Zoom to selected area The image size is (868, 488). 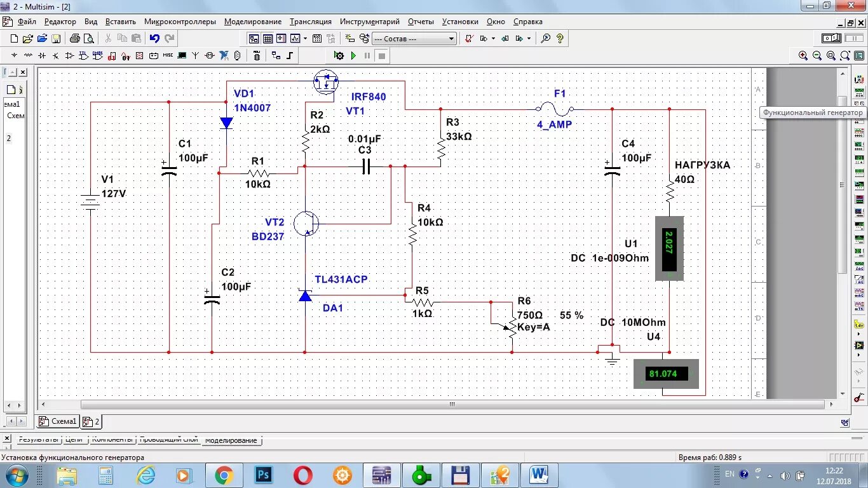[831, 55]
